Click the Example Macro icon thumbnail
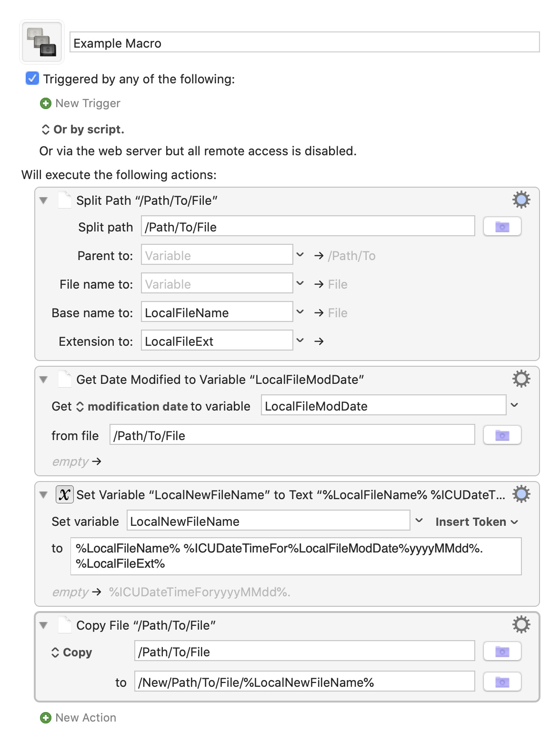560x743 pixels. [42, 42]
